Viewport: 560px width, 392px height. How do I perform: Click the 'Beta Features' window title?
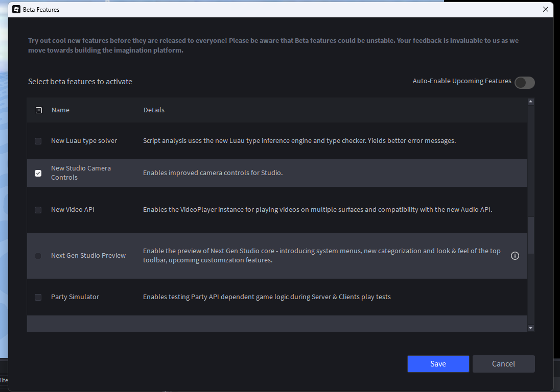[41, 10]
